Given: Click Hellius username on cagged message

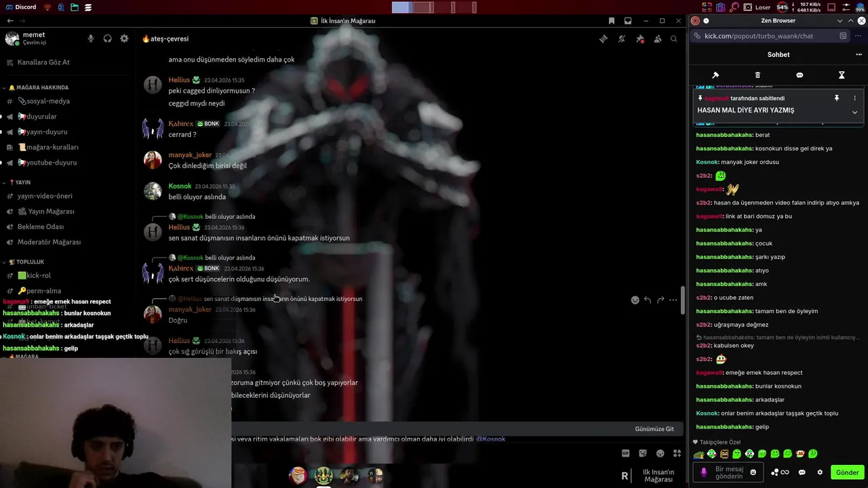Looking at the screenshot, I should (x=179, y=80).
